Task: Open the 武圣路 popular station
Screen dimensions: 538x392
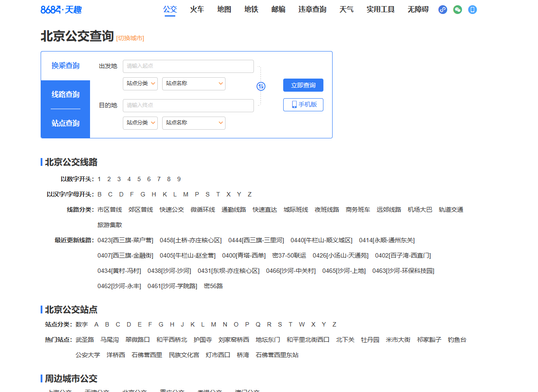Action: point(85,340)
